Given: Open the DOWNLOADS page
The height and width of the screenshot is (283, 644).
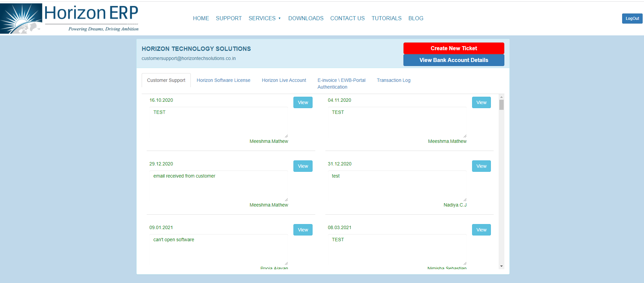Looking at the screenshot, I should pyautogui.click(x=306, y=18).
